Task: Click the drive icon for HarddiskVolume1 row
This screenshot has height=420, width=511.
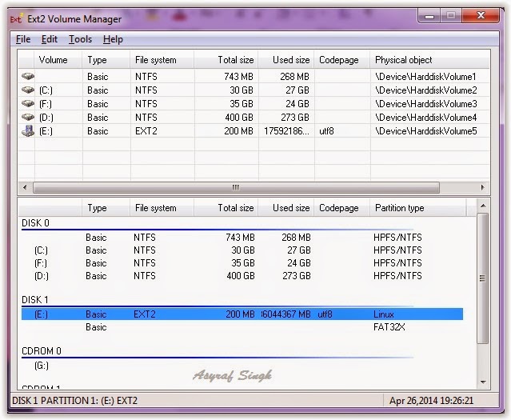Action: [x=28, y=76]
